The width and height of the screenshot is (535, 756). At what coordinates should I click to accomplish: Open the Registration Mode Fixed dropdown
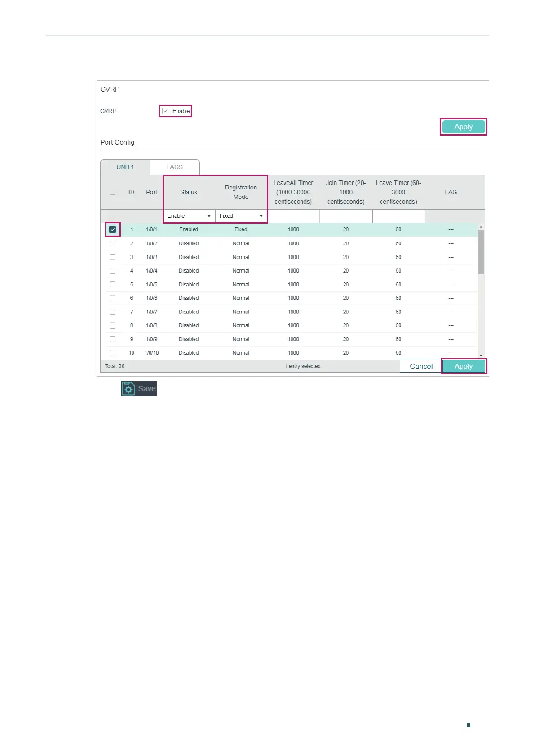241,216
